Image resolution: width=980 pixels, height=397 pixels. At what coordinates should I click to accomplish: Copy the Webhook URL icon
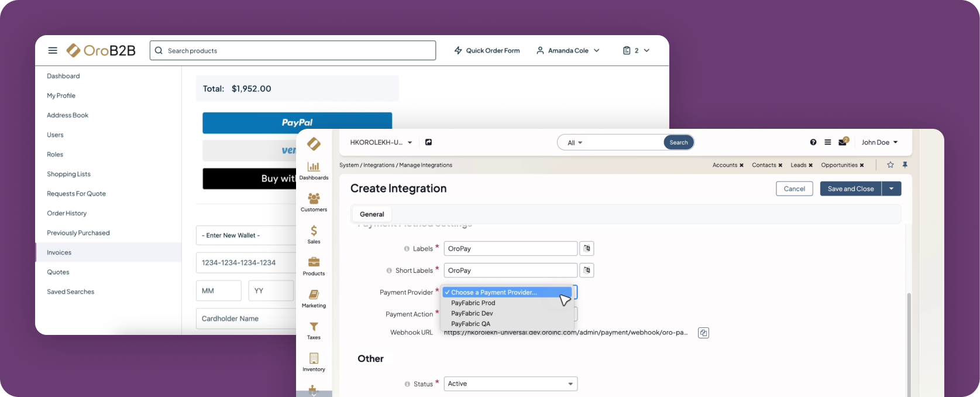(704, 333)
